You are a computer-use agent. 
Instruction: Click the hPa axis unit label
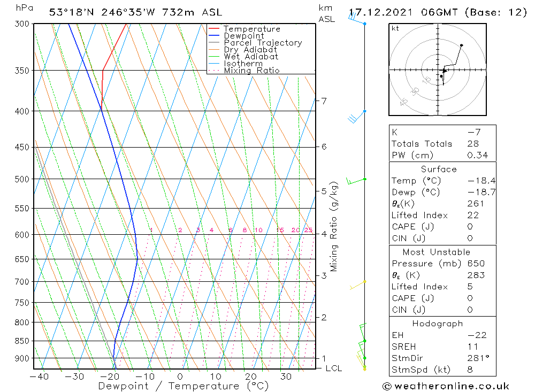(x=25, y=7)
